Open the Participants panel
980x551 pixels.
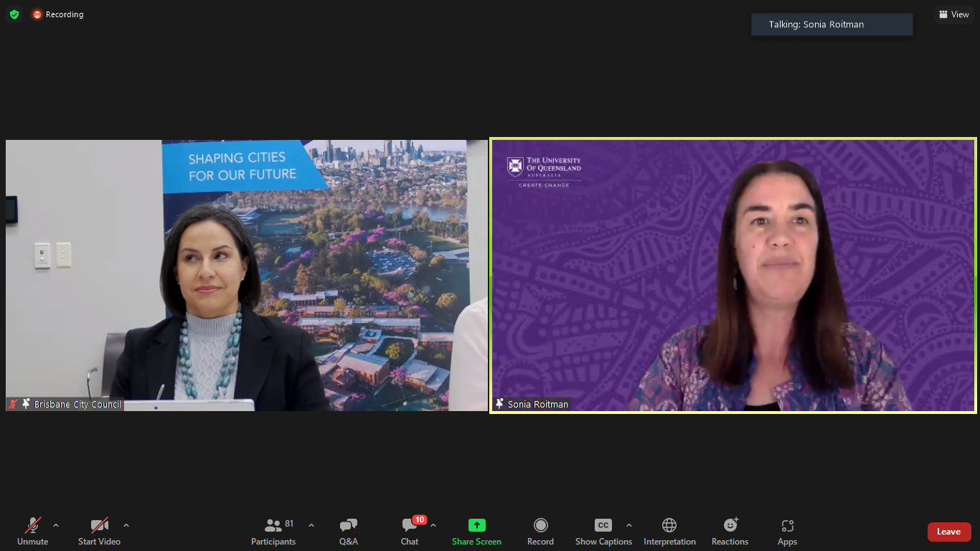point(273,532)
